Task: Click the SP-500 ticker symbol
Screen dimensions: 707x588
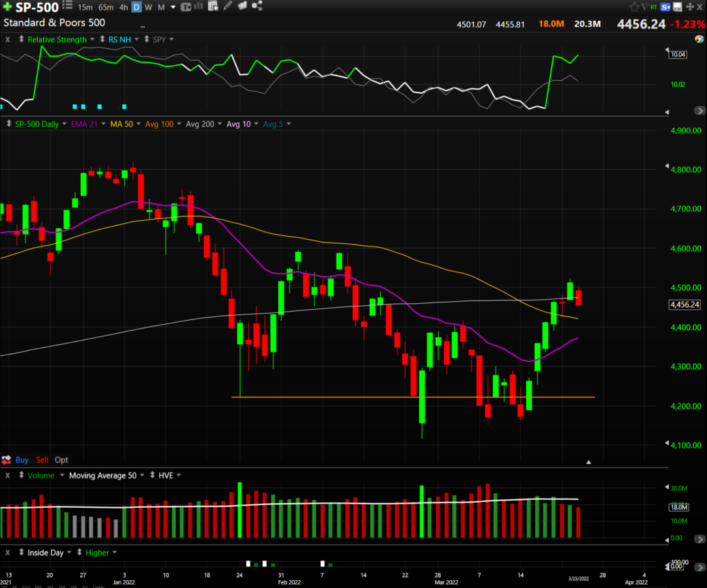Action: point(37,7)
